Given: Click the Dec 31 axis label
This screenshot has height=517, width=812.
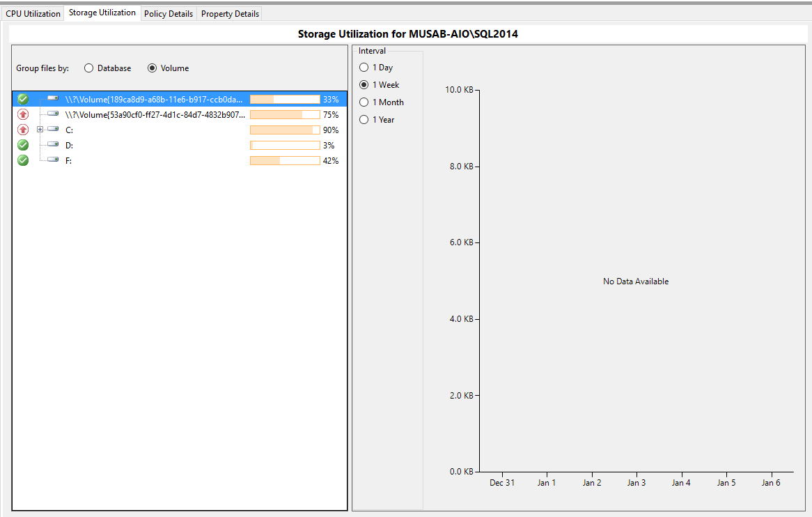Looking at the screenshot, I should (502, 483).
